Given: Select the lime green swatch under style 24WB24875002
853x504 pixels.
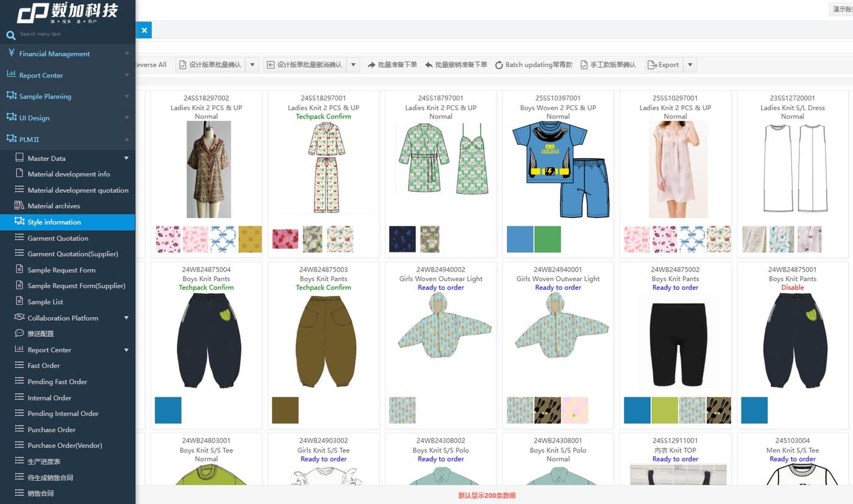Looking at the screenshot, I should (665, 410).
